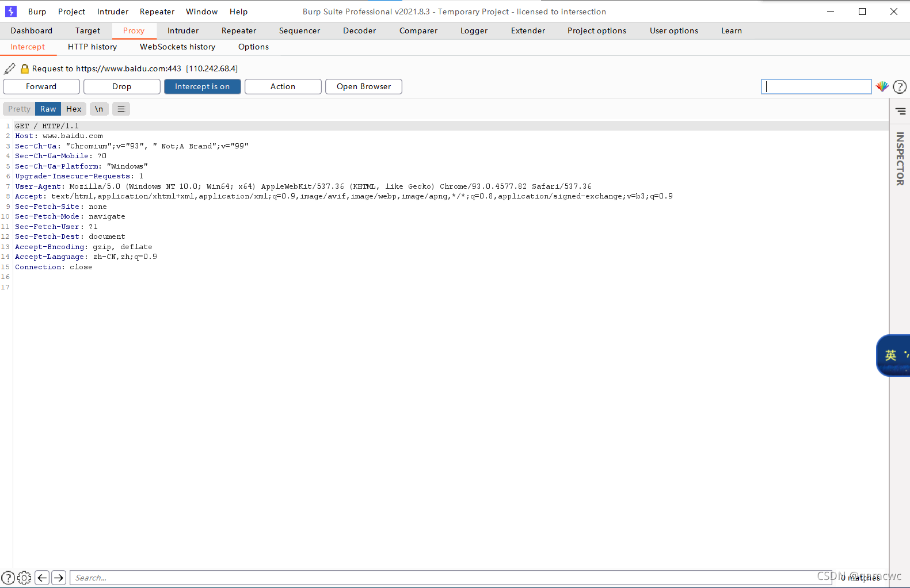The width and height of the screenshot is (910, 588).
Task: Open the colorful highlight picker icon
Action: coord(882,87)
